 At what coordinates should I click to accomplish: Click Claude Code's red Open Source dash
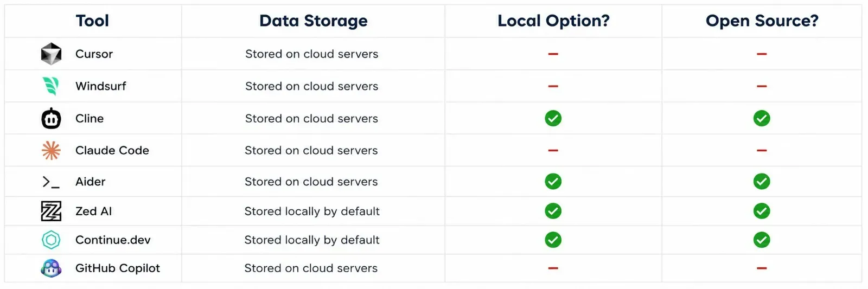(x=762, y=150)
